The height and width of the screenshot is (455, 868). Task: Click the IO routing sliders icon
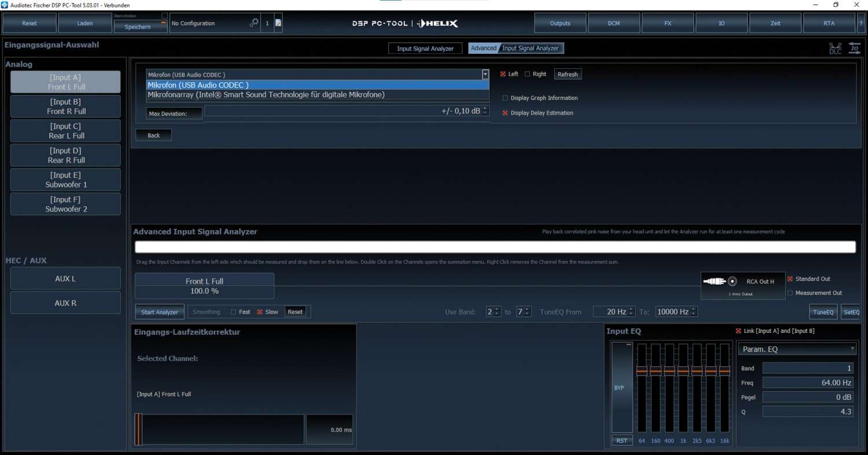[x=854, y=48]
